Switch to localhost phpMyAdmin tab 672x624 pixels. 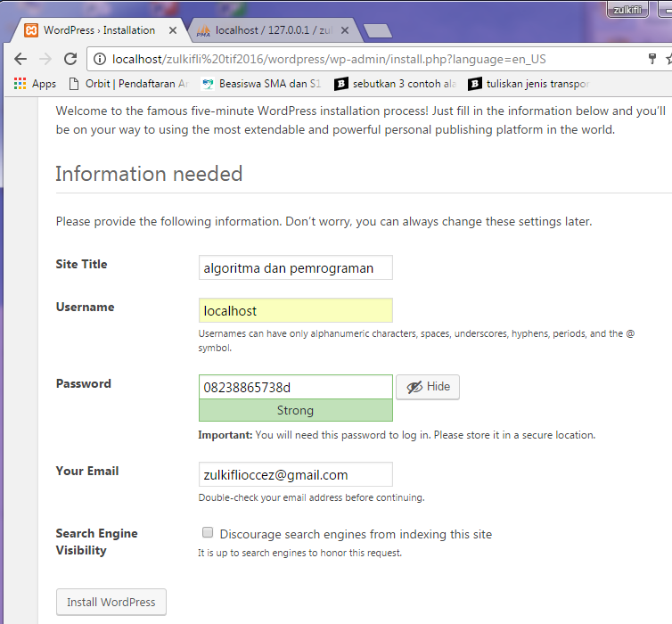point(273,30)
